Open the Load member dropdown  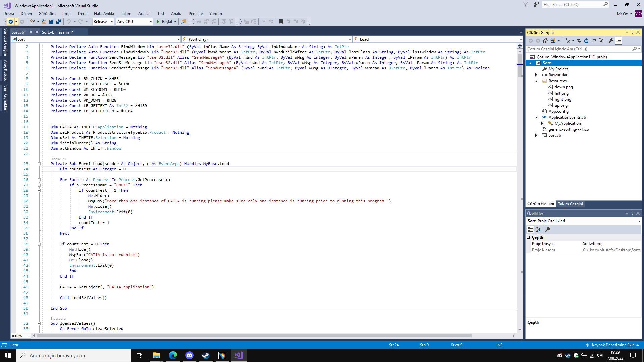point(438,39)
